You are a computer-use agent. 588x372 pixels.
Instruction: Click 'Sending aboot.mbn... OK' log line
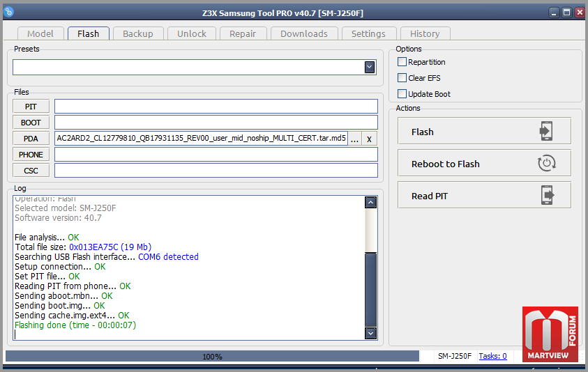[63, 296]
